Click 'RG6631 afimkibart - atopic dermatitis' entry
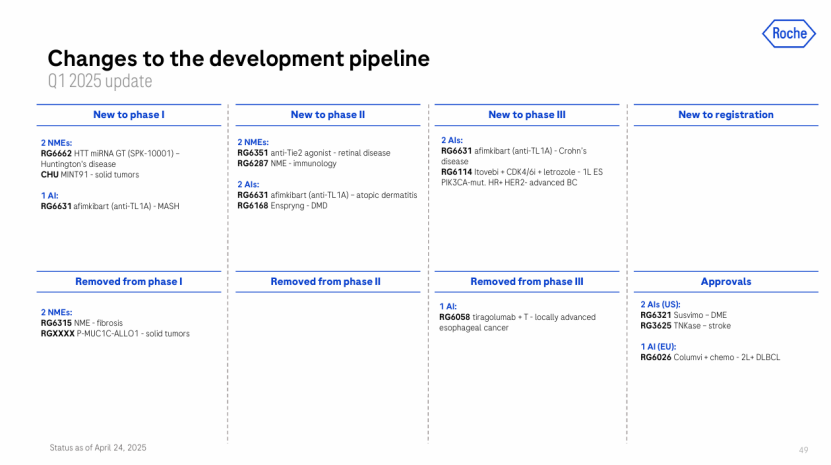 click(x=327, y=195)
